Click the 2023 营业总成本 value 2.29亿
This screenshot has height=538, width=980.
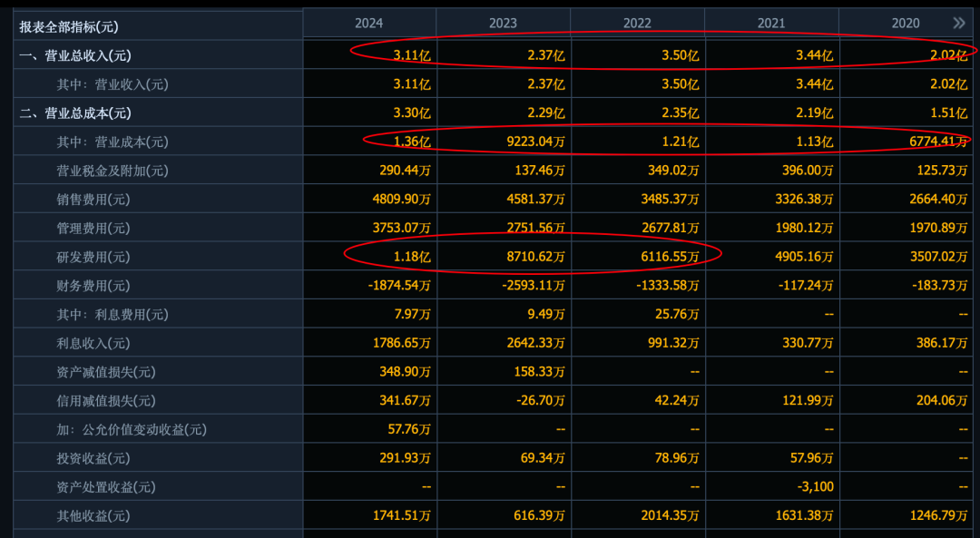tap(546, 113)
